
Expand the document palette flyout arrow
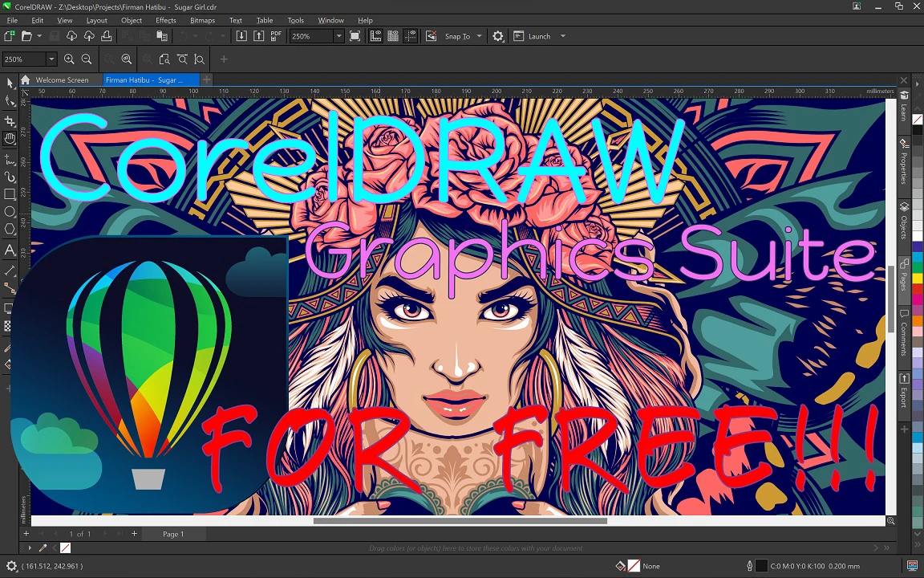pyautogui.click(x=30, y=548)
